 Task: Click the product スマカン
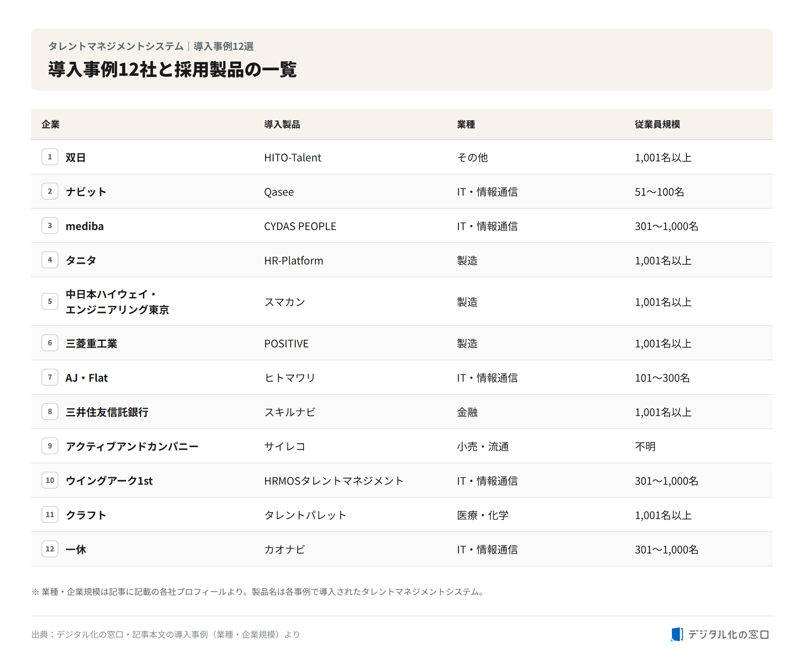[284, 302]
